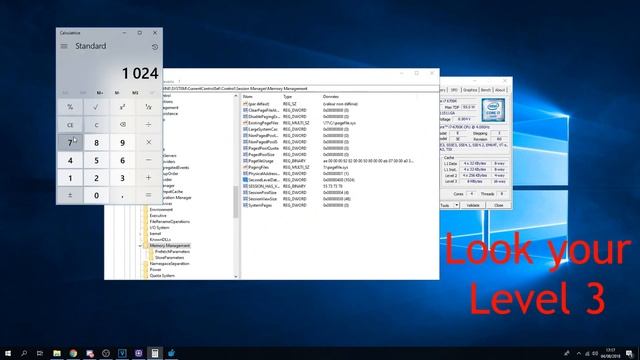Select the ExistingPageFiles registry value
The width and height of the screenshot is (640, 360).
coord(260,122)
